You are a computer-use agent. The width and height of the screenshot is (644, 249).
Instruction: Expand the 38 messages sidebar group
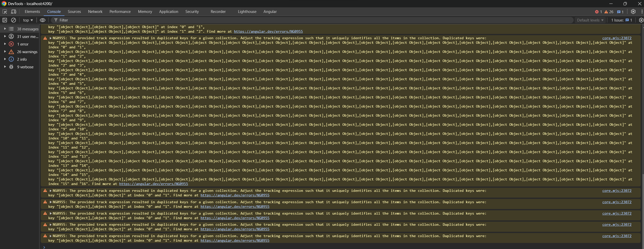tap(5, 29)
